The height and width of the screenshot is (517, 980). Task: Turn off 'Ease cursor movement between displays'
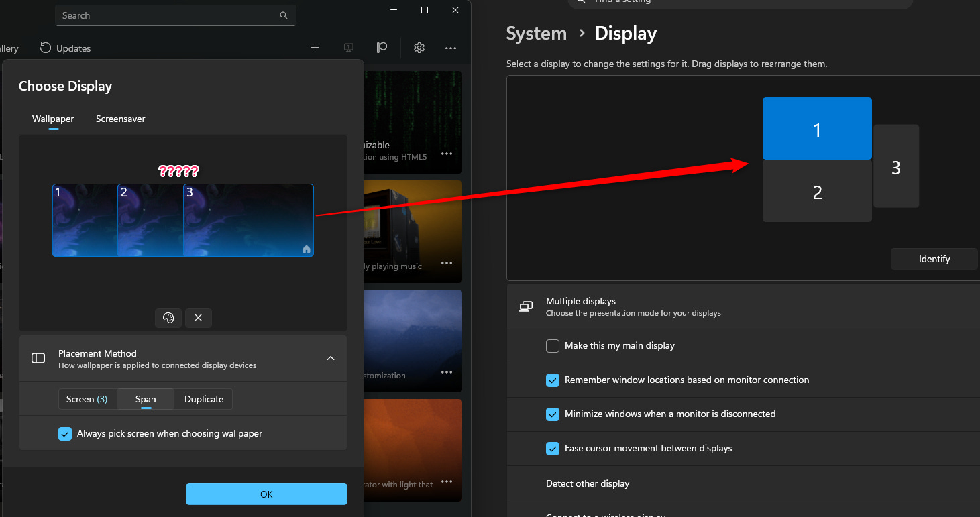pyautogui.click(x=553, y=449)
